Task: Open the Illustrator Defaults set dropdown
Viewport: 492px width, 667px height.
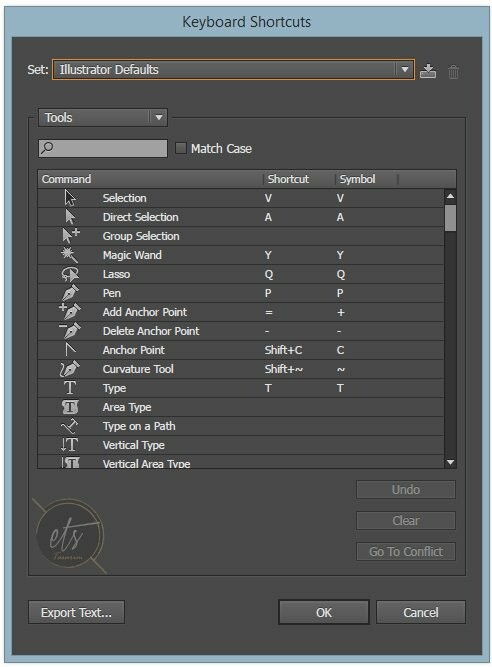Action: [x=233, y=69]
